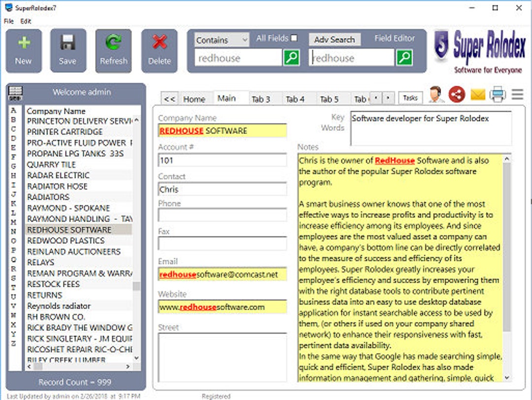Print the record with printer icon
Screen dimensions: 532x400
point(498,94)
